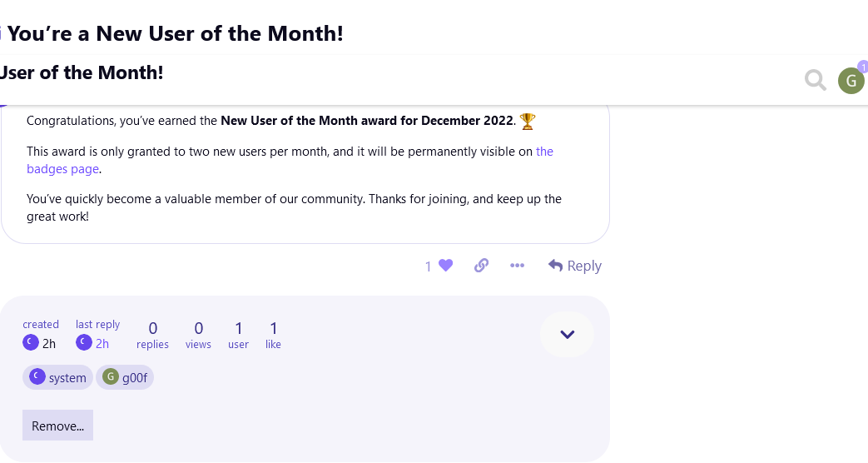Click the Reply button on the post
The image size is (868, 463).
(575, 266)
